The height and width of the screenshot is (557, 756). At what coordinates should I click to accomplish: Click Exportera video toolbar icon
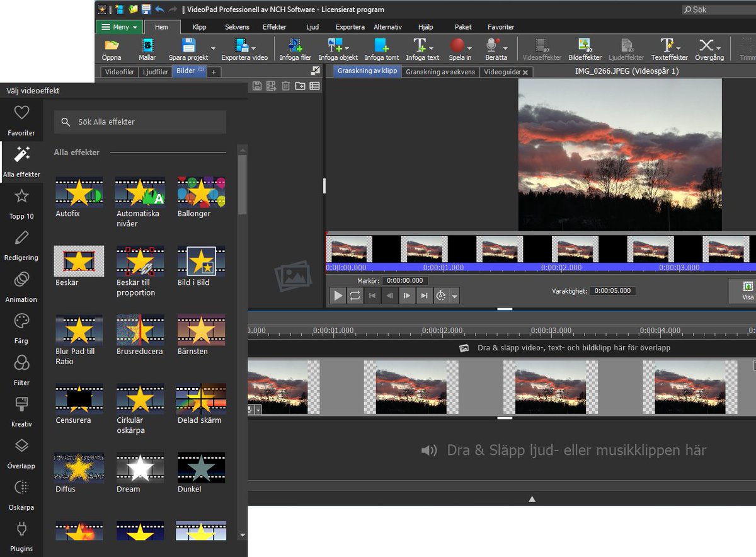pyautogui.click(x=242, y=45)
